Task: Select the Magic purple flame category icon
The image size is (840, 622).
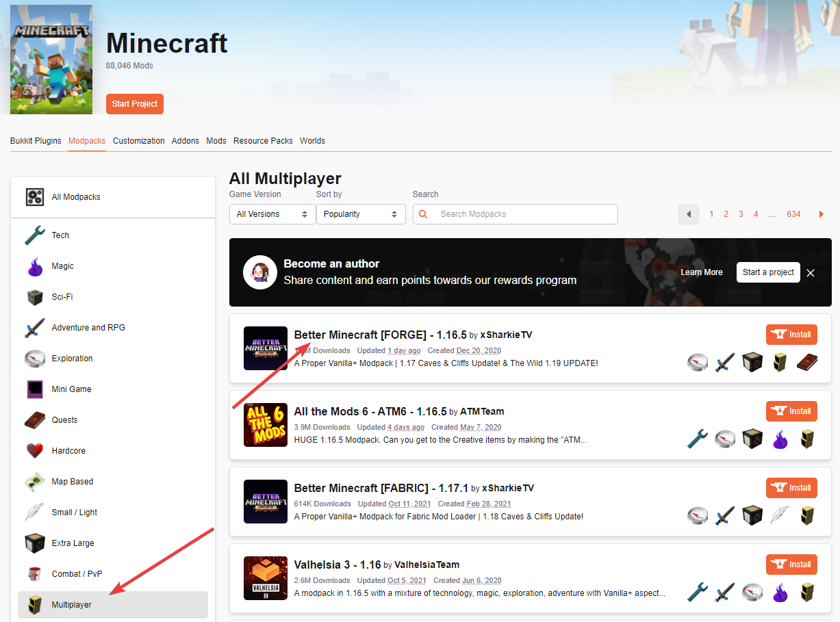Action: tap(35, 266)
